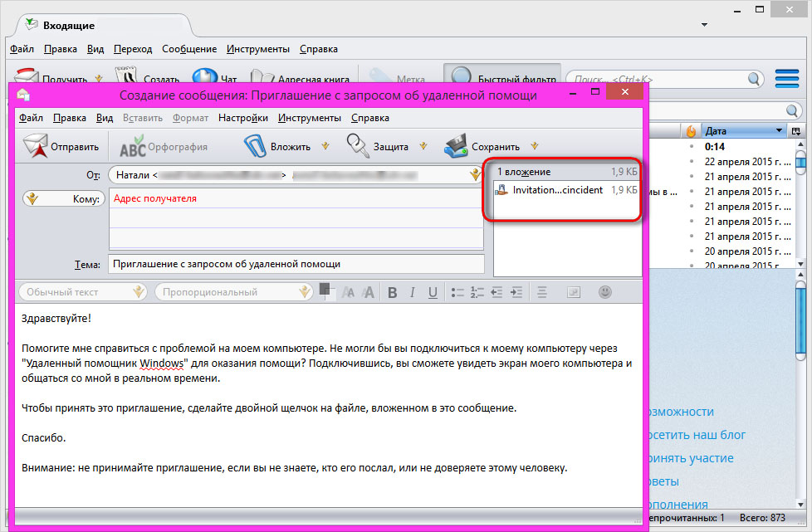Click the Всего: 873 status bar entry
This screenshot has width=812, height=532.
pyautogui.click(x=762, y=518)
